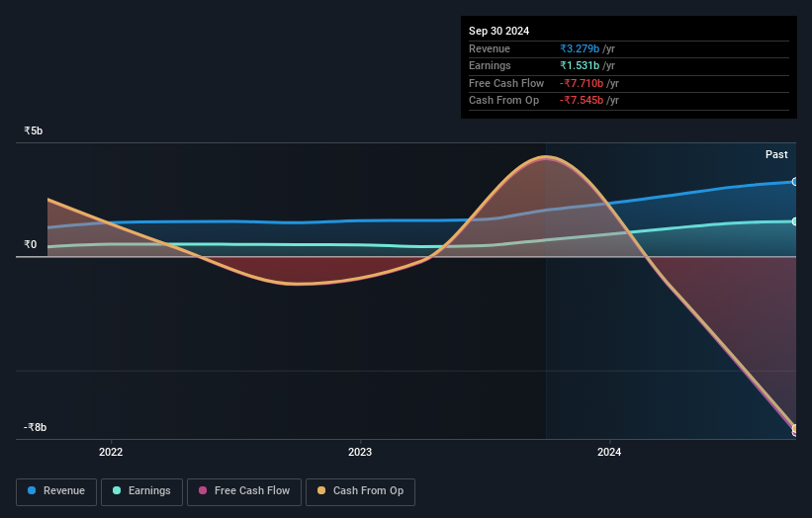This screenshot has width=812, height=518.
Task: Toggle the Free Cash Flow legend button
Action: (244, 491)
